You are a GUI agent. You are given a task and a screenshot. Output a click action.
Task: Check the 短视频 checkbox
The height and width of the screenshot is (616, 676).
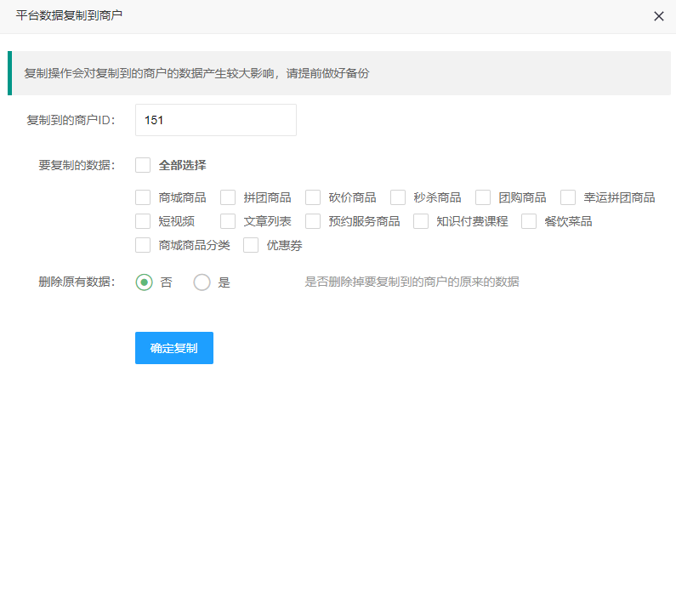tap(143, 221)
